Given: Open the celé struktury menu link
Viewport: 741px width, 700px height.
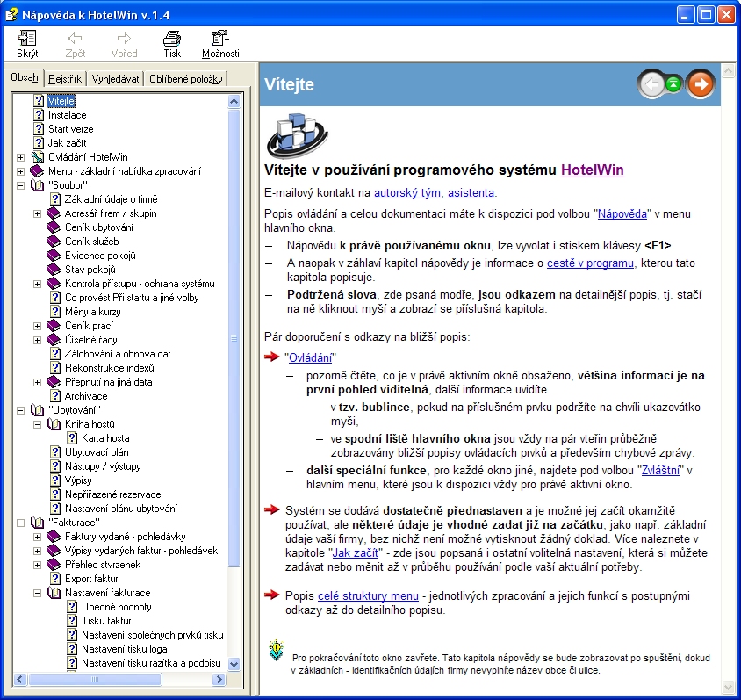Looking at the screenshot, I should pyautogui.click(x=368, y=595).
